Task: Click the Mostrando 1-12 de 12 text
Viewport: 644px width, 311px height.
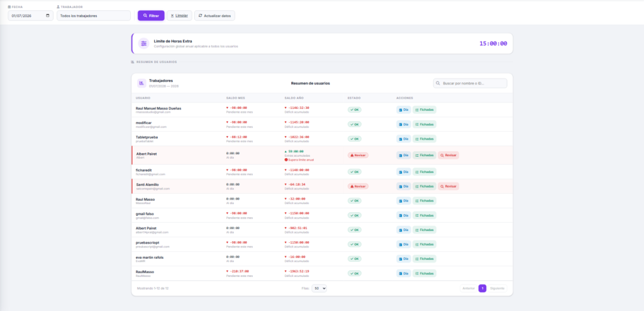Action: point(153,288)
